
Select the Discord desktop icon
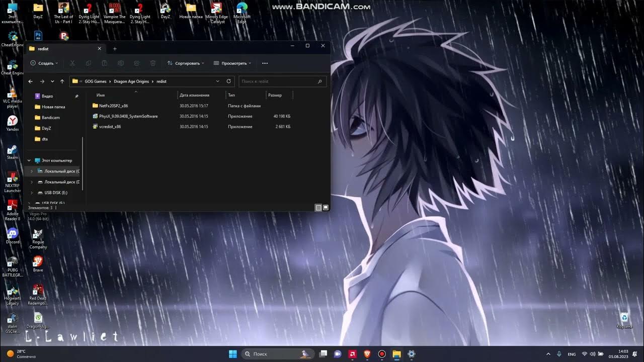13,236
